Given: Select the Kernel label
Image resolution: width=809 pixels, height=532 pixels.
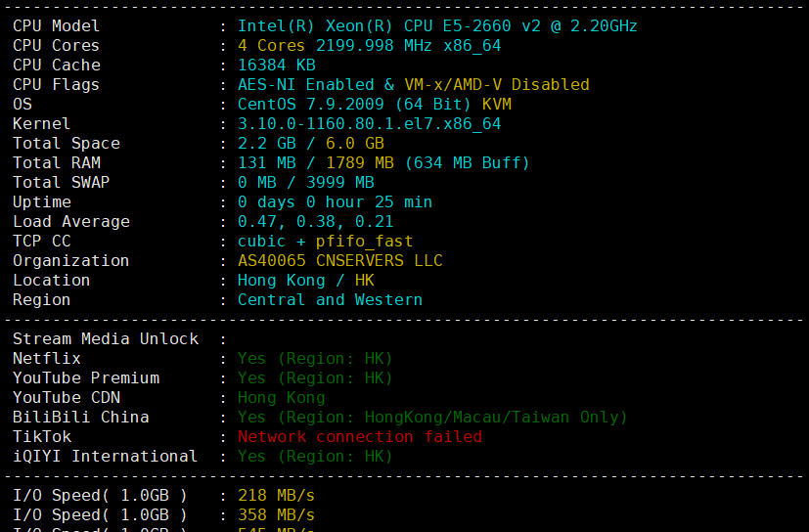Looking at the screenshot, I should [x=41, y=124].
